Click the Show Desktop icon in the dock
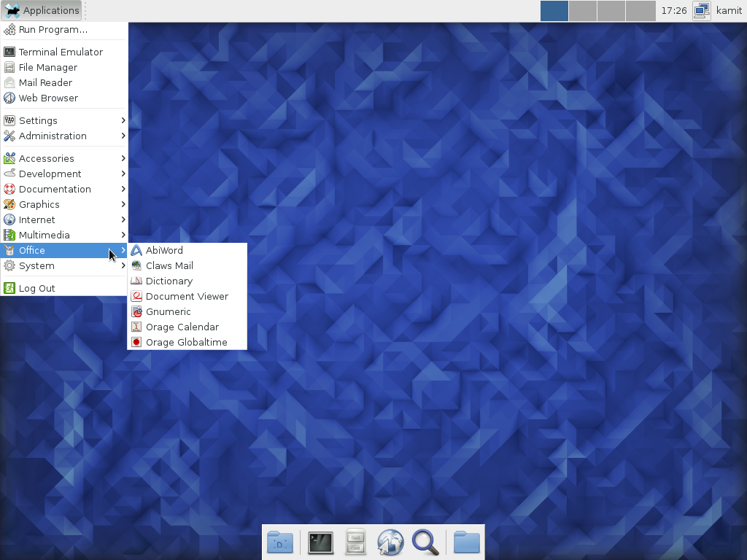Viewport: 747px width, 560px height. [x=280, y=542]
